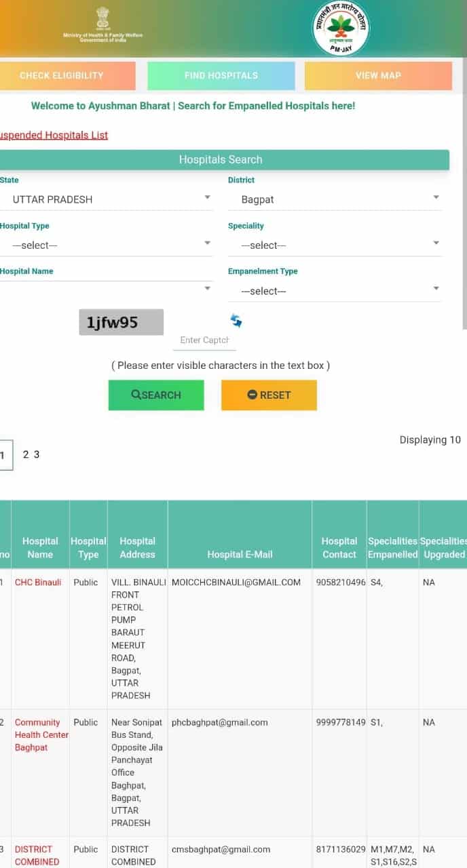Open the Suspended Hospitals List link

point(54,135)
